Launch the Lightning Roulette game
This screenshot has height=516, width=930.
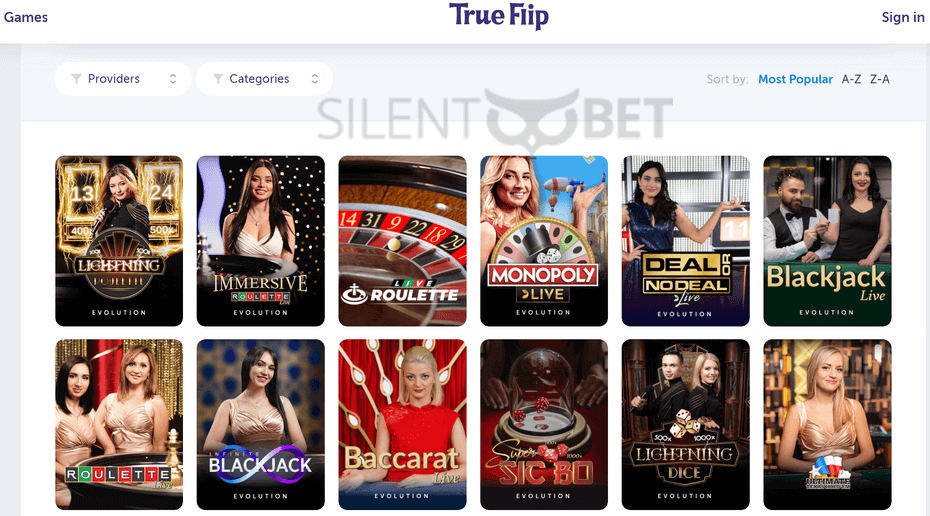coord(119,241)
